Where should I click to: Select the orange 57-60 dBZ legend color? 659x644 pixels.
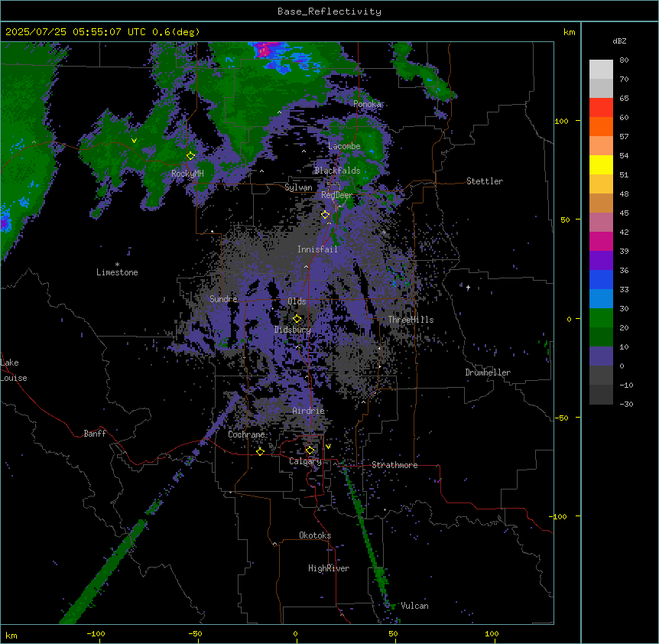(x=601, y=127)
